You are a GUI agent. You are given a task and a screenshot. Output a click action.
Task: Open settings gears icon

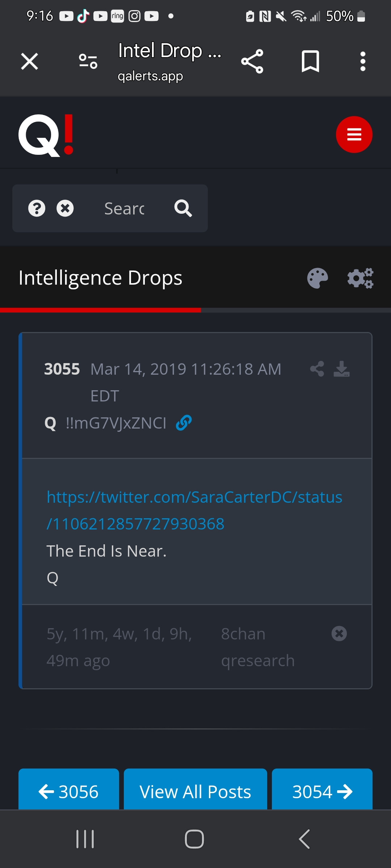click(x=360, y=278)
